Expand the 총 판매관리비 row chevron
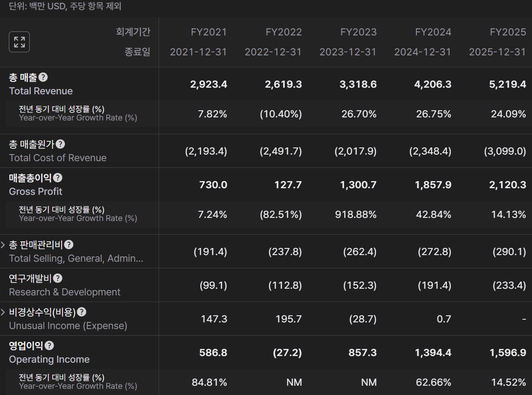 [x=3, y=245]
